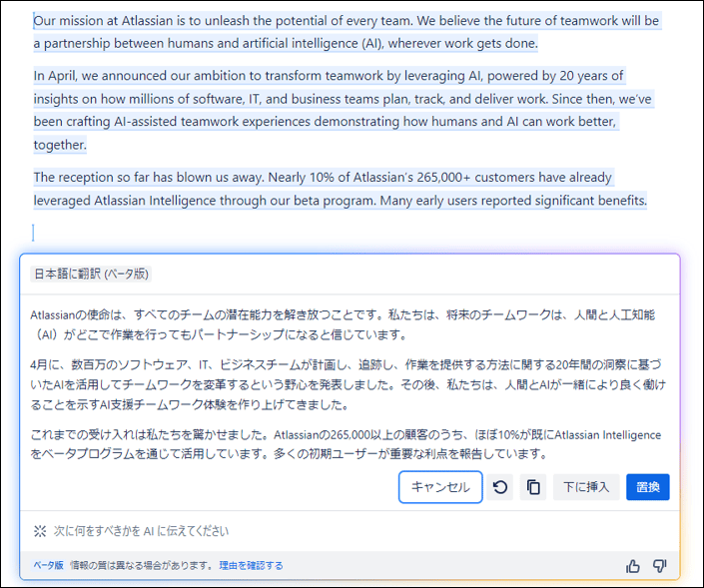Click the paragraph beginning 'In April, we announced'
This screenshot has width=704, height=588.
pyautogui.click(x=344, y=110)
